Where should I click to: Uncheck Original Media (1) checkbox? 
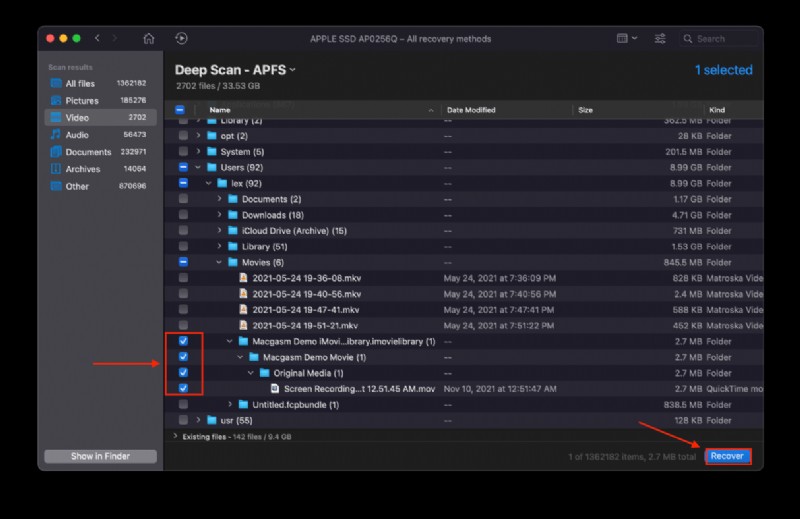(x=183, y=373)
